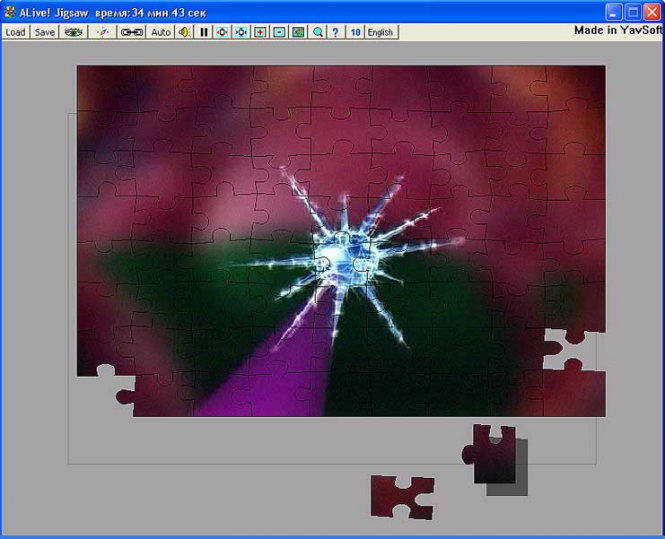Click the red arrows gather icon
The height and width of the screenshot is (539, 665).
click(x=222, y=32)
